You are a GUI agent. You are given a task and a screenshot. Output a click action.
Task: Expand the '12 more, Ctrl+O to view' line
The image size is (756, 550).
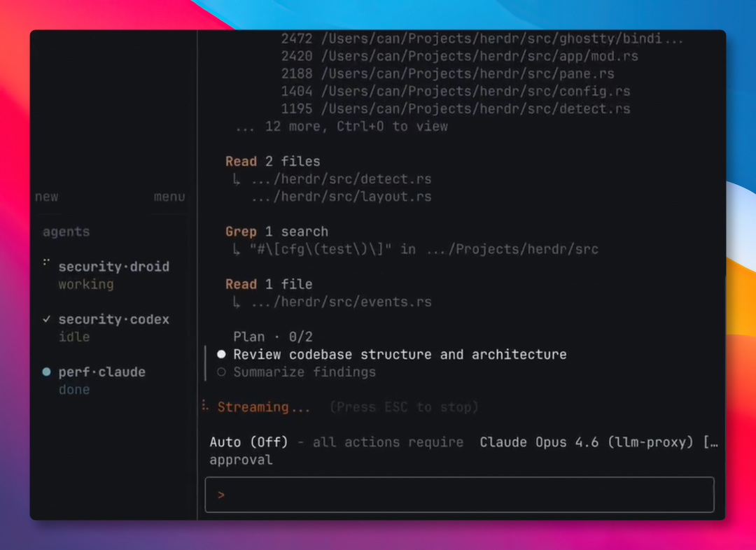pos(342,126)
